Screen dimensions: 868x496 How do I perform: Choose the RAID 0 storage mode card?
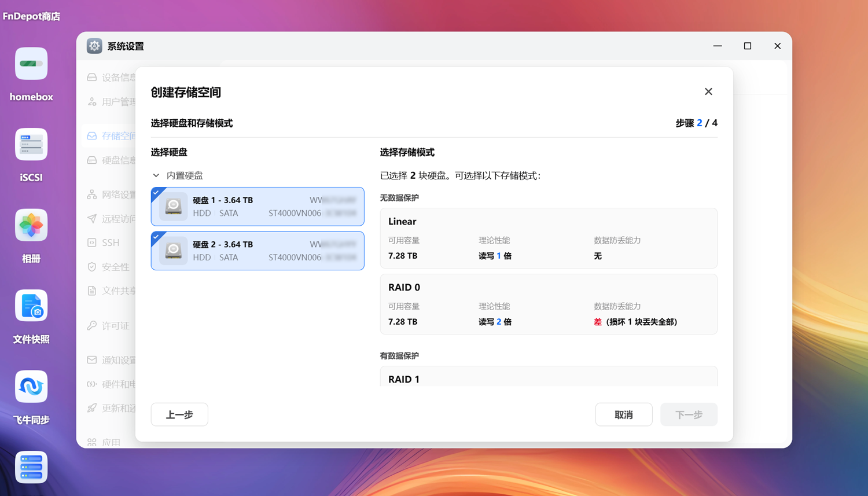pyautogui.click(x=549, y=304)
